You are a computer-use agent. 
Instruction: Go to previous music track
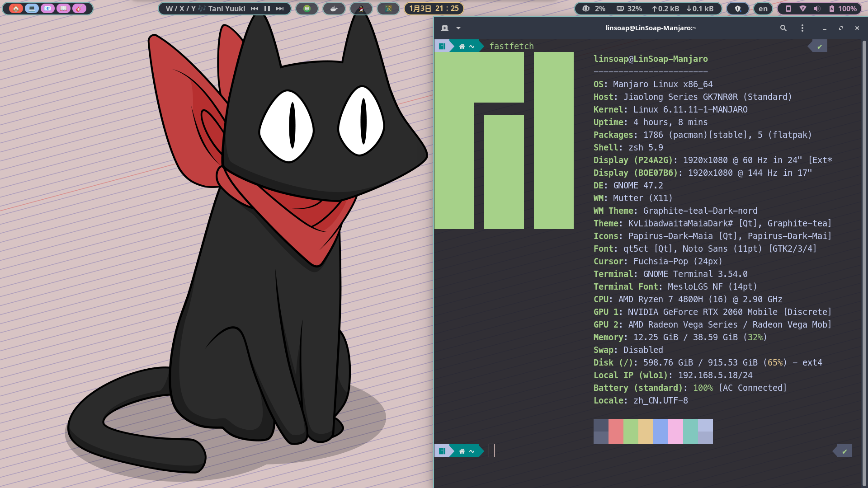click(255, 9)
